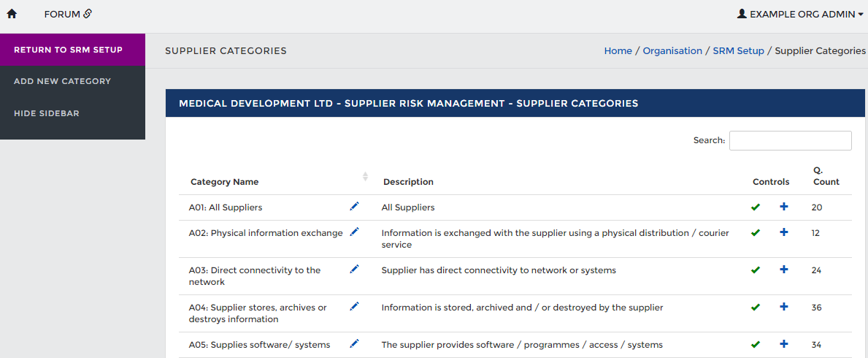Go to SRM Setup breadcrumb link
The height and width of the screenshot is (358, 868).
[738, 51]
